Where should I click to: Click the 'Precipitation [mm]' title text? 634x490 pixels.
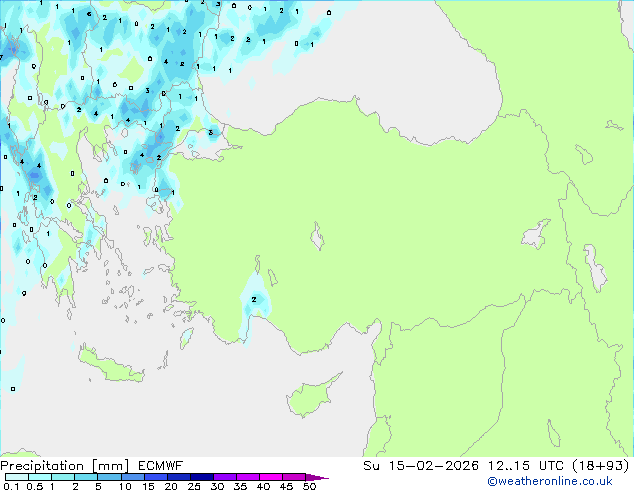tap(65, 466)
